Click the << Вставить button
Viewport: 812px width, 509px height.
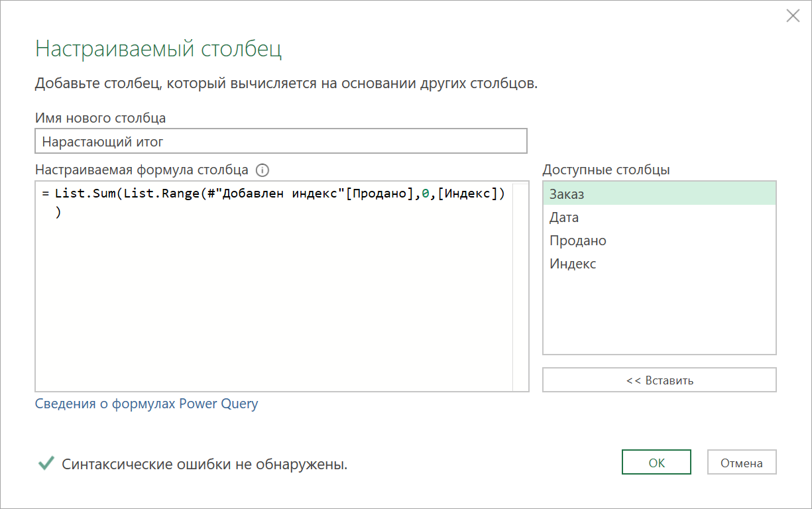click(x=660, y=380)
